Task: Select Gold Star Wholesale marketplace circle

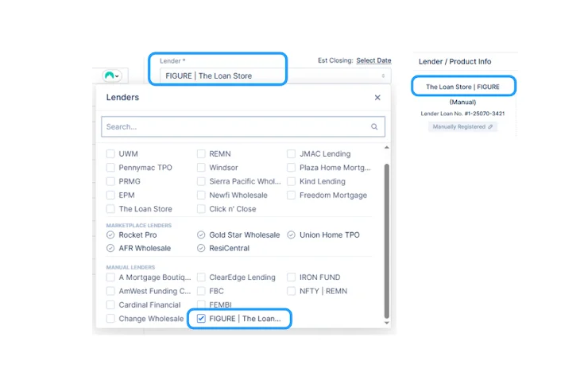Action: coord(201,234)
